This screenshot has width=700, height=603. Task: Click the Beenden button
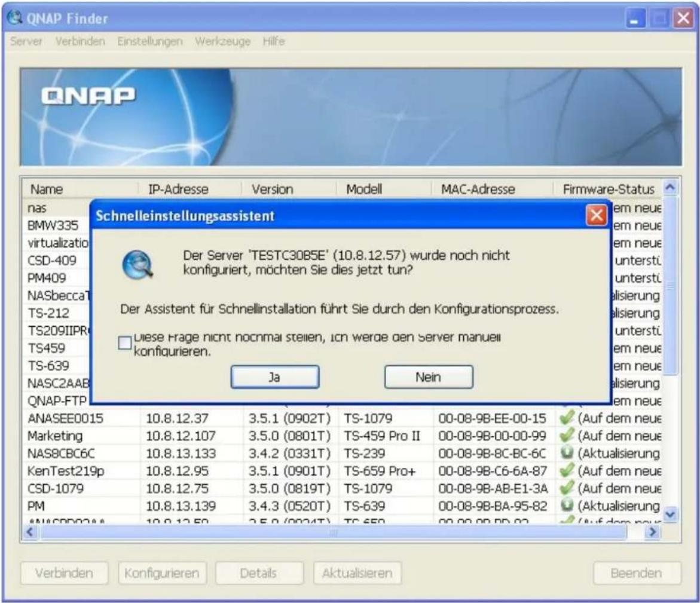(637, 573)
